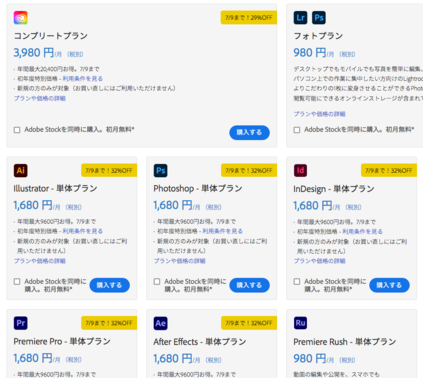Open プランや価格の詳細 link on Illustrator card
The width and height of the screenshot is (423, 378).
(40, 261)
